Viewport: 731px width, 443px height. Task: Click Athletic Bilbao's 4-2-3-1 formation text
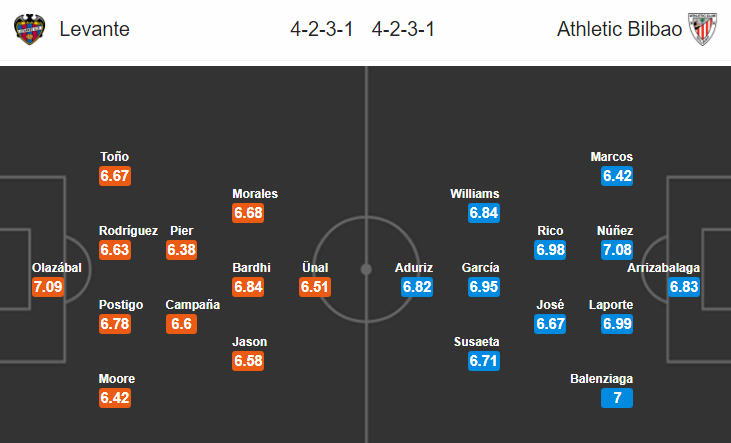pyautogui.click(x=403, y=29)
